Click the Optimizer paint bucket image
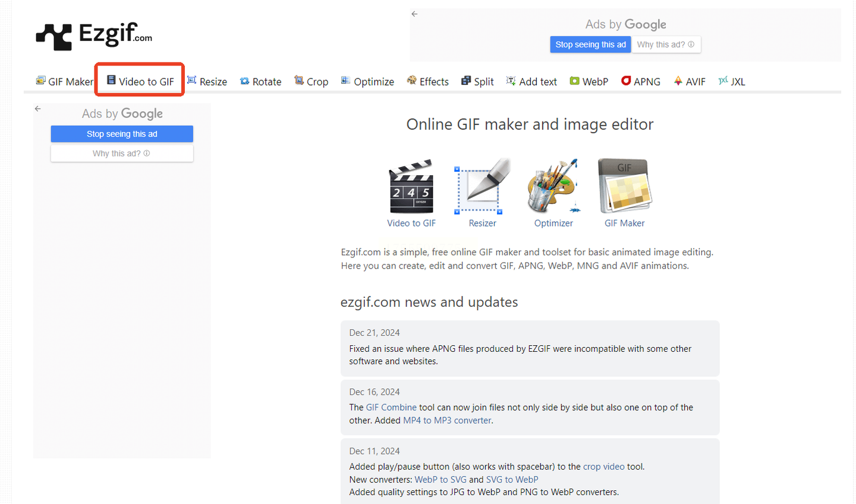Image resolution: width=856 pixels, height=504 pixels. point(553,186)
